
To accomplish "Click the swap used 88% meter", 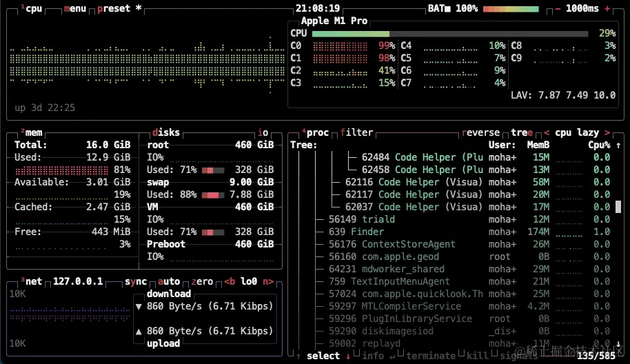I will click(213, 195).
